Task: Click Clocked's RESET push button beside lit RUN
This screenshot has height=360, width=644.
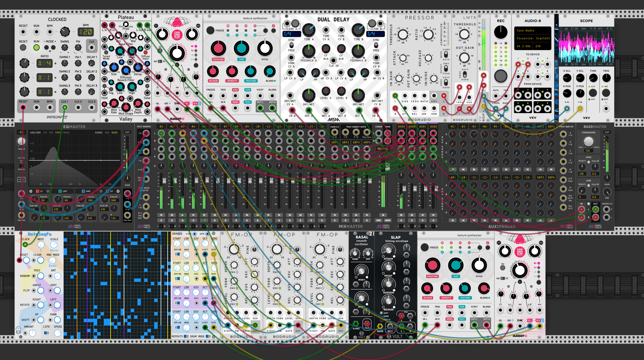Action: (23, 47)
